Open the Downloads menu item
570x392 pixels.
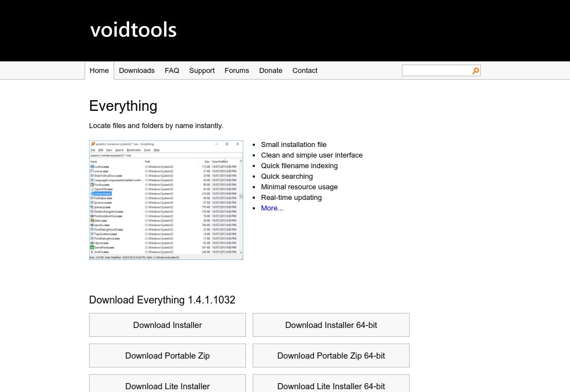[x=136, y=71]
